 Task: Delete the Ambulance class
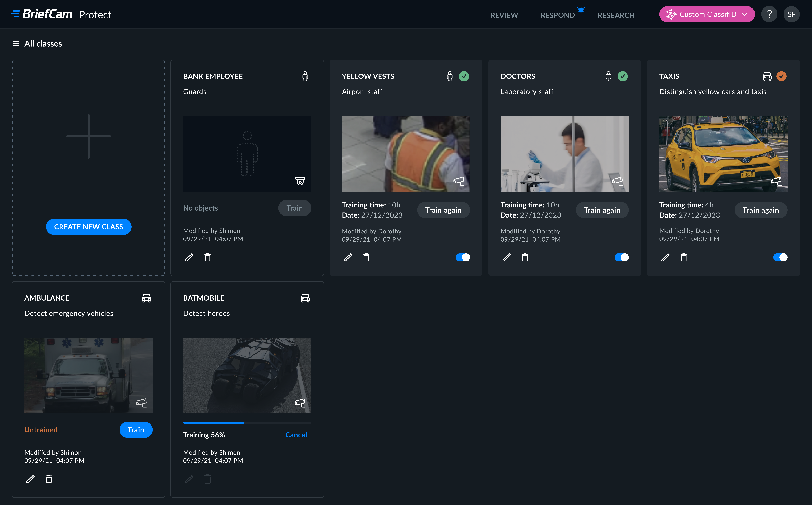coord(49,479)
